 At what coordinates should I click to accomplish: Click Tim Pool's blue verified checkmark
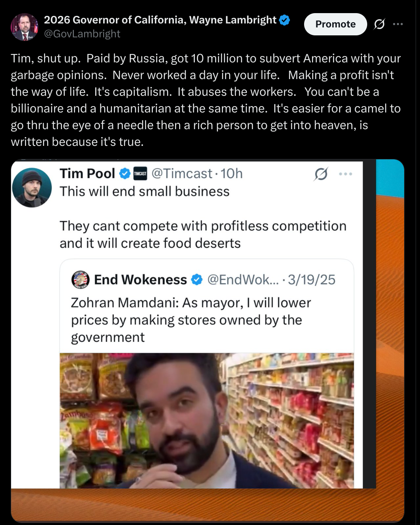coord(125,174)
